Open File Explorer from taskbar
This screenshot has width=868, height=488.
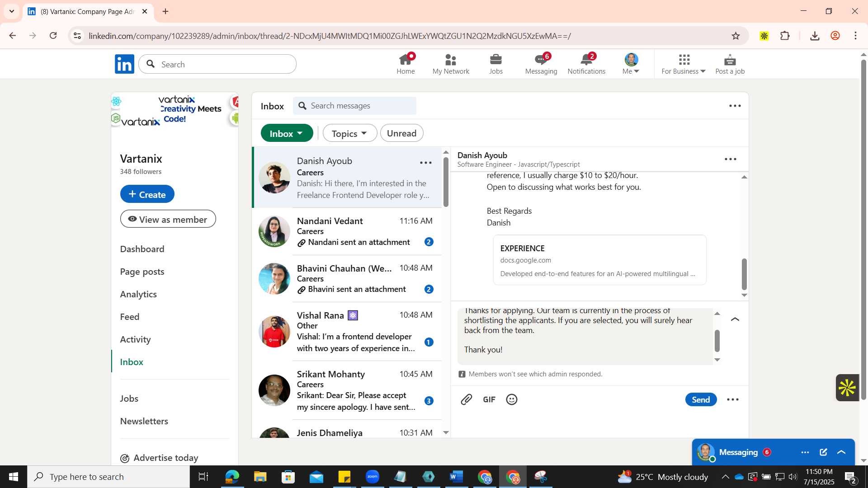pos(260,477)
